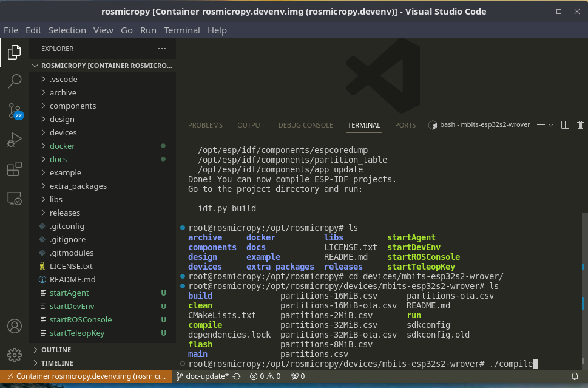Switch branch via doc-update* status item

[x=203, y=376]
